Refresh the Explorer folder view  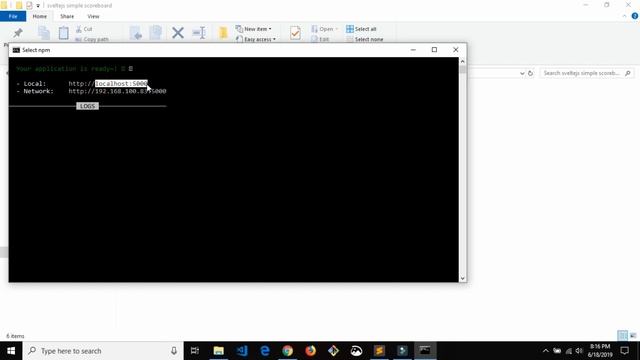pos(530,73)
